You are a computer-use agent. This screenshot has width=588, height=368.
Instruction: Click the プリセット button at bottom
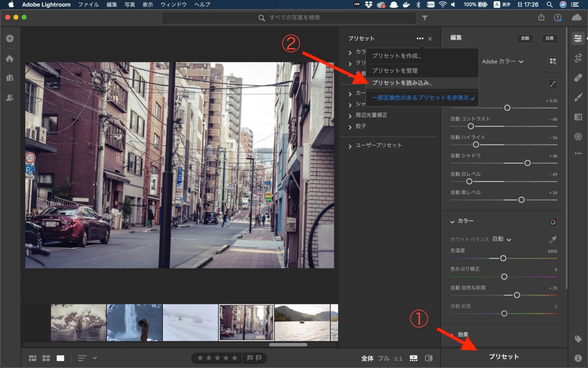click(504, 357)
